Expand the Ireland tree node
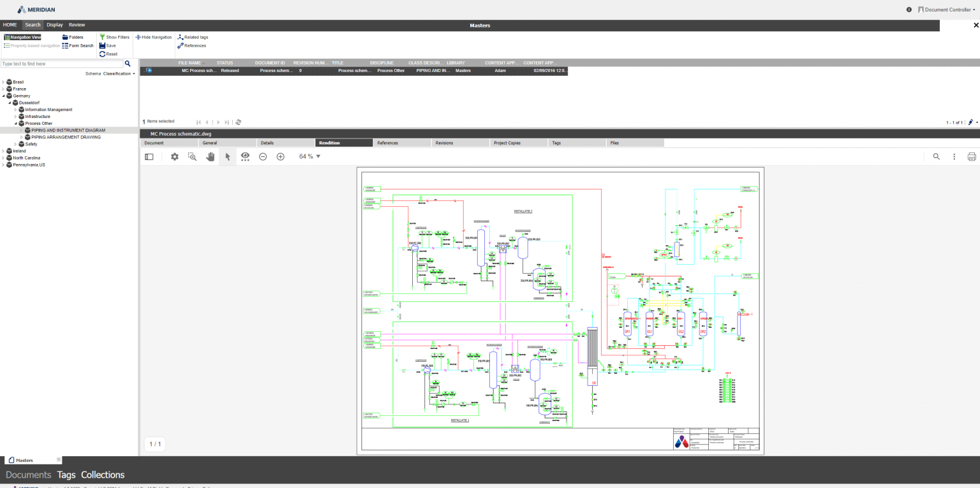The height and width of the screenshot is (488, 980). click(3, 151)
